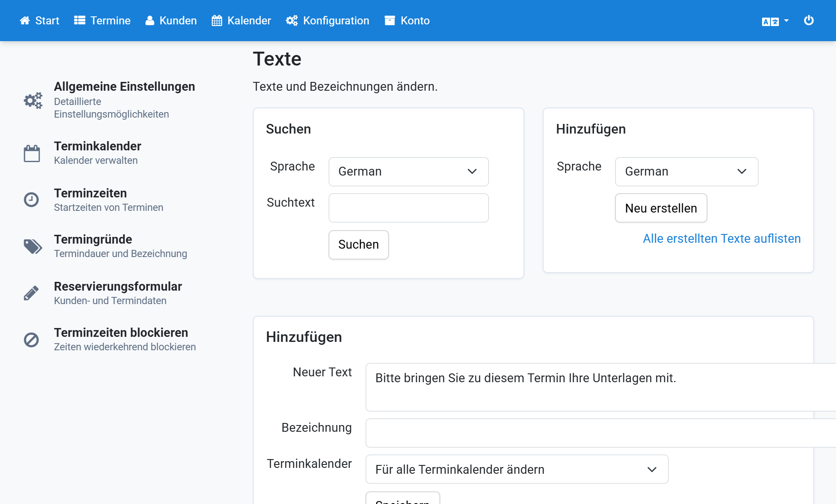This screenshot has width=836, height=504.
Task: Click the list icon beside Termine
Action: point(80,21)
